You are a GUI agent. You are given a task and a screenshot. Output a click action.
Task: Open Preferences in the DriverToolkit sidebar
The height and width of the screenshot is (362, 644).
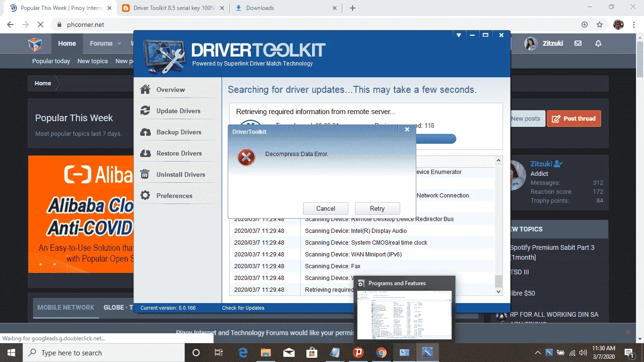point(174,196)
